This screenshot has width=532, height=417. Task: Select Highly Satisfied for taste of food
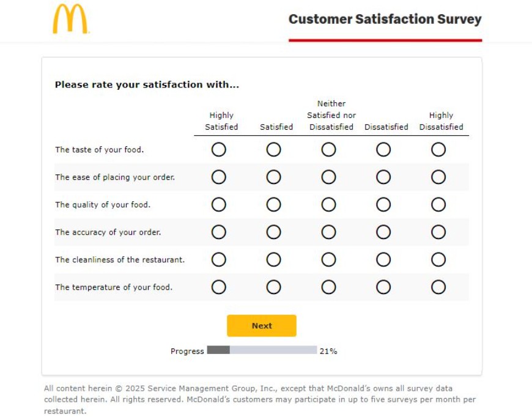coord(219,149)
